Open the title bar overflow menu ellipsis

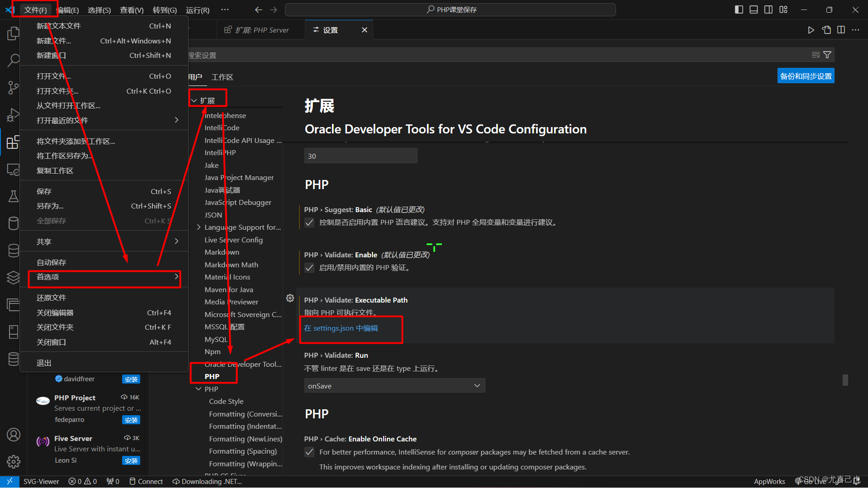pyautogui.click(x=225, y=9)
